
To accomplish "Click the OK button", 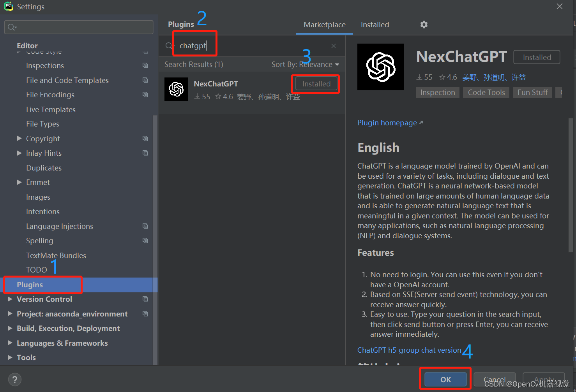I will click(x=445, y=380).
